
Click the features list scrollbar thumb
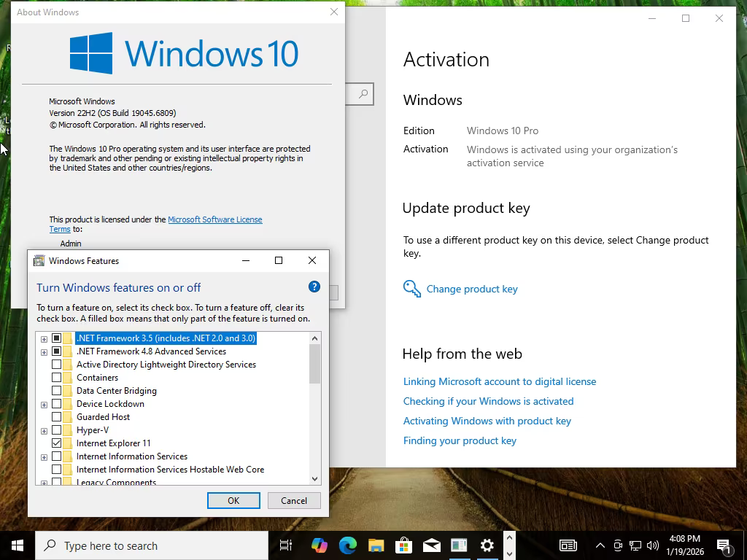pyautogui.click(x=314, y=364)
